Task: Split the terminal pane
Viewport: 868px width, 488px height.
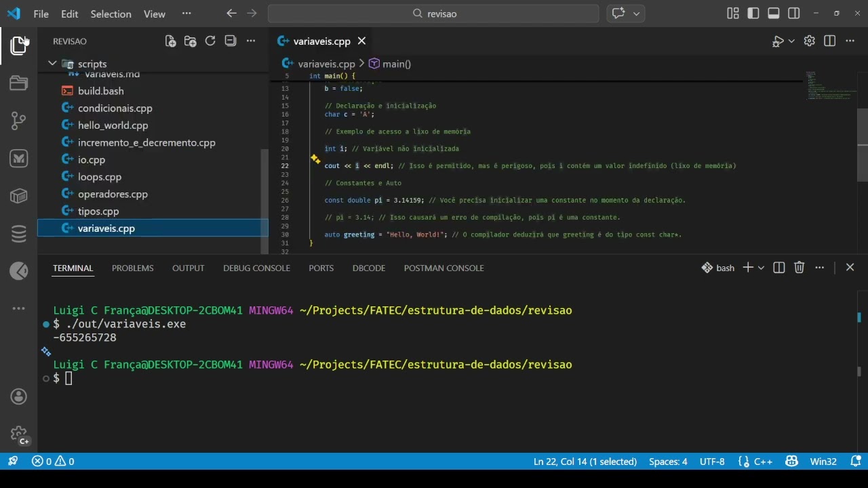Action: pos(779,268)
